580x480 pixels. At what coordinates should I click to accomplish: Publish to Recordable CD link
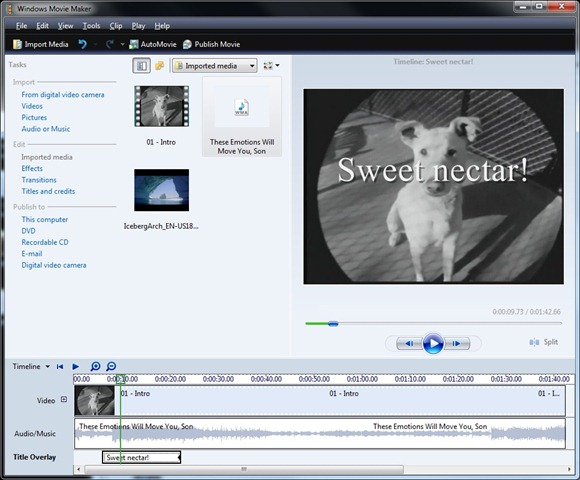click(45, 243)
